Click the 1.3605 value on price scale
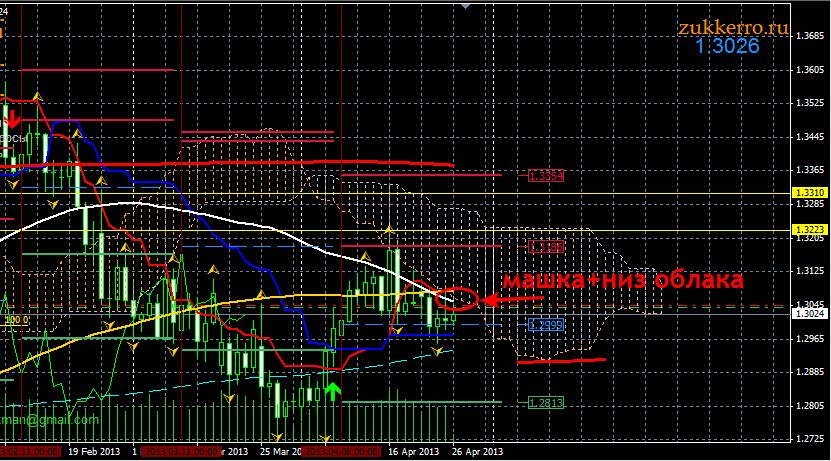Image resolution: width=831 pixels, height=461 pixels. click(811, 70)
